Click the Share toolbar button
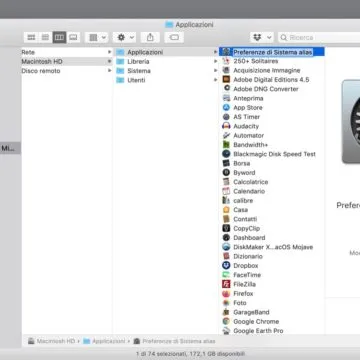 [150, 37]
